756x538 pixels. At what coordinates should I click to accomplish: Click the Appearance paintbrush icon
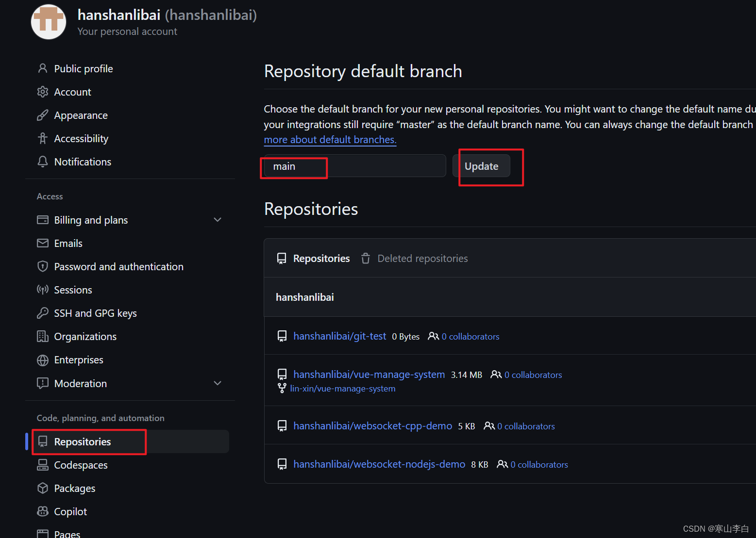tap(43, 115)
